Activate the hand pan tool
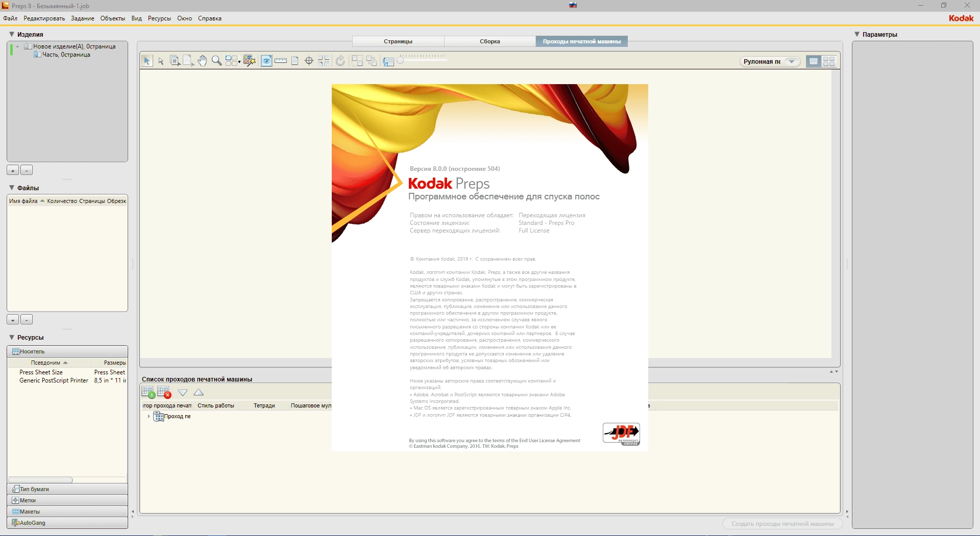 point(202,61)
